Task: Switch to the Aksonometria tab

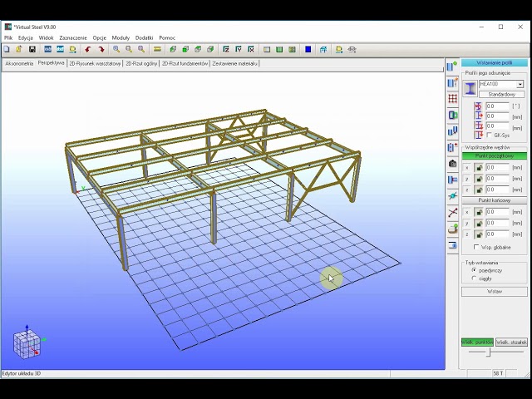Action: pos(19,63)
